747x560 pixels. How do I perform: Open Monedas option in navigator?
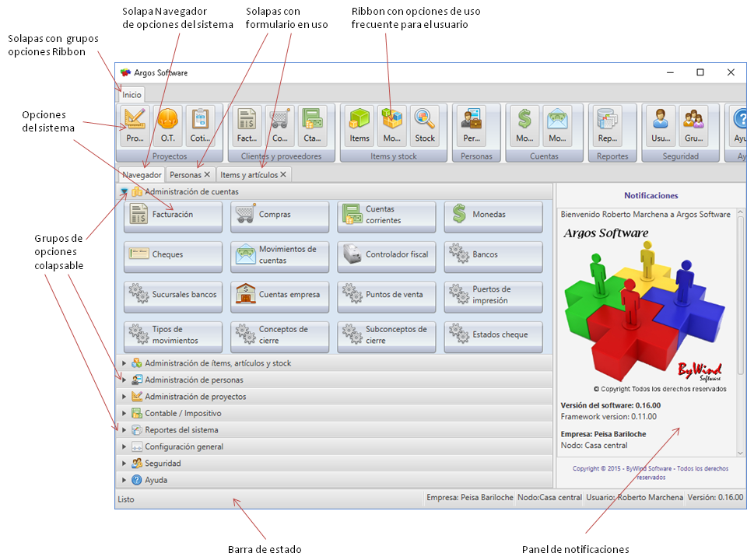coord(493,217)
